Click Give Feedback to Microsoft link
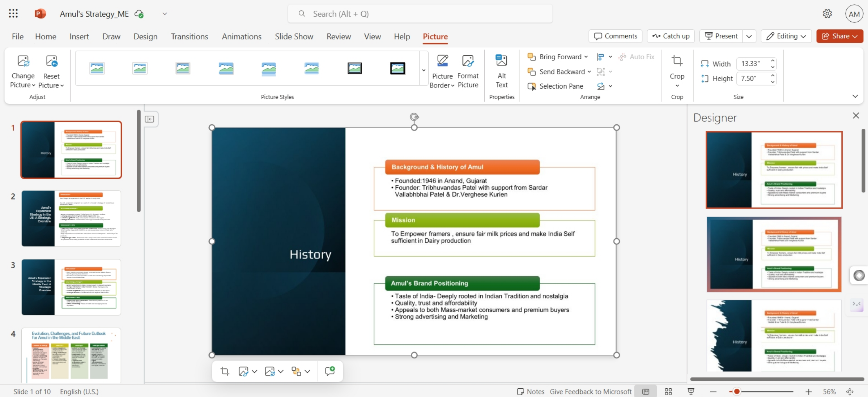Image resolution: width=868 pixels, height=397 pixels. click(591, 392)
